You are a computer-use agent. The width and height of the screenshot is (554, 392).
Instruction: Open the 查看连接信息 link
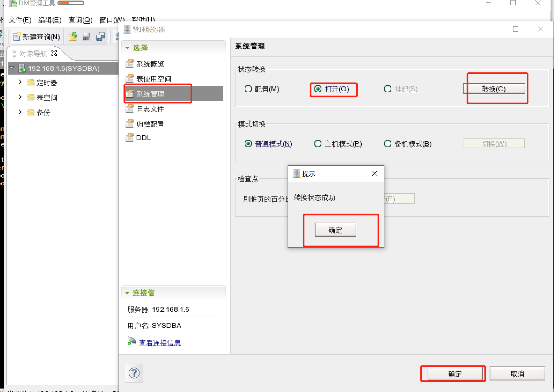click(160, 343)
